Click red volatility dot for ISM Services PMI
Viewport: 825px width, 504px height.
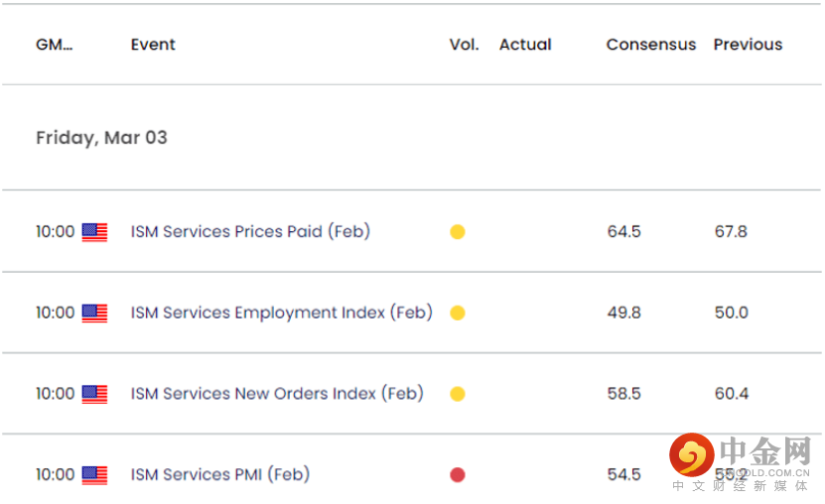tap(458, 475)
